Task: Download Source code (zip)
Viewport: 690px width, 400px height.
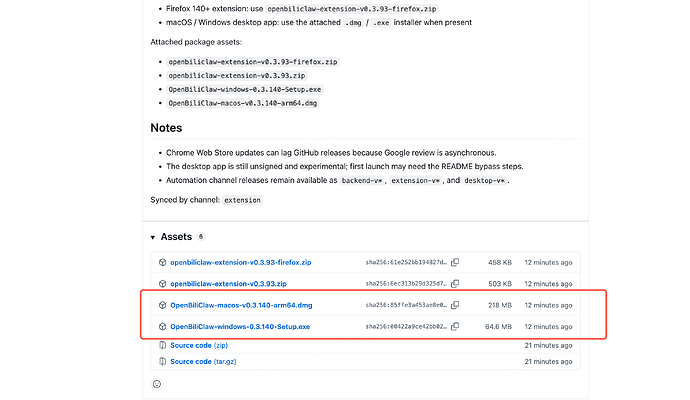Action: click(199, 345)
